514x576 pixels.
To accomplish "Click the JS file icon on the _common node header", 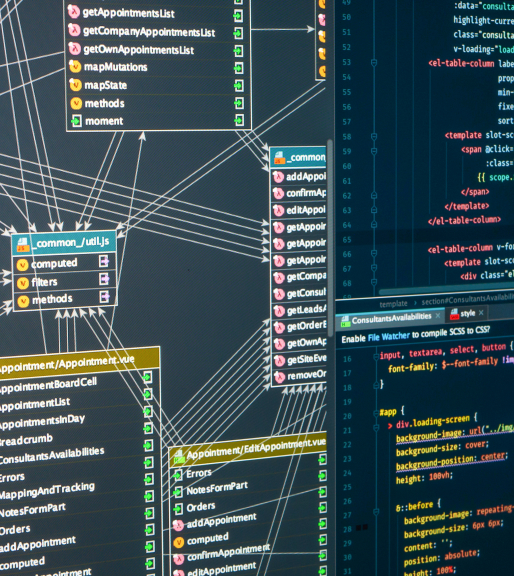I will click(x=280, y=158).
